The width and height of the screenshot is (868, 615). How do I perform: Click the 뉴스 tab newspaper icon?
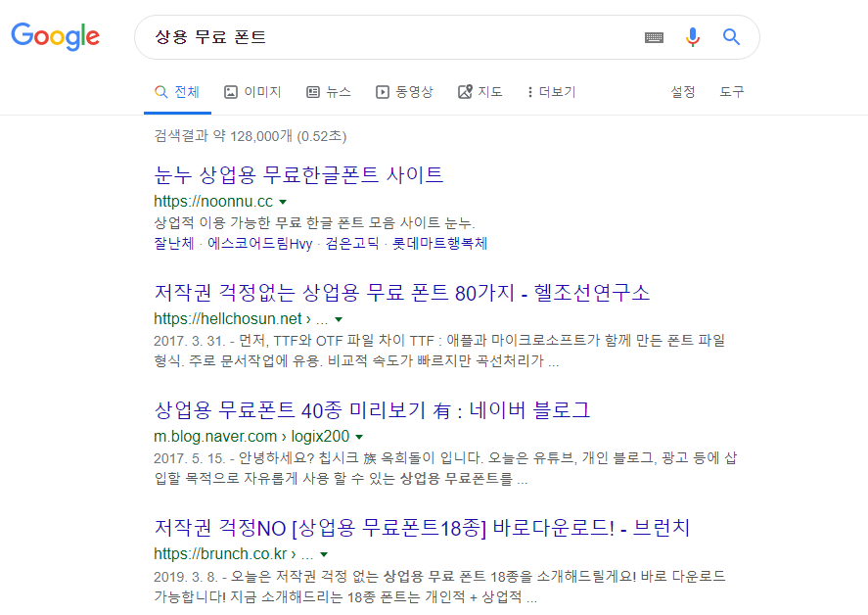313,92
